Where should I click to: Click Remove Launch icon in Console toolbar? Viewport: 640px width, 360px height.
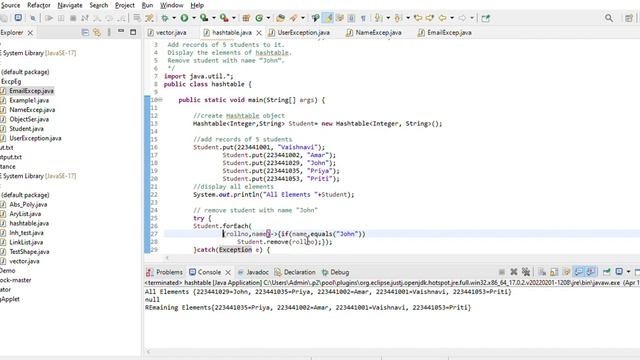[514, 272]
